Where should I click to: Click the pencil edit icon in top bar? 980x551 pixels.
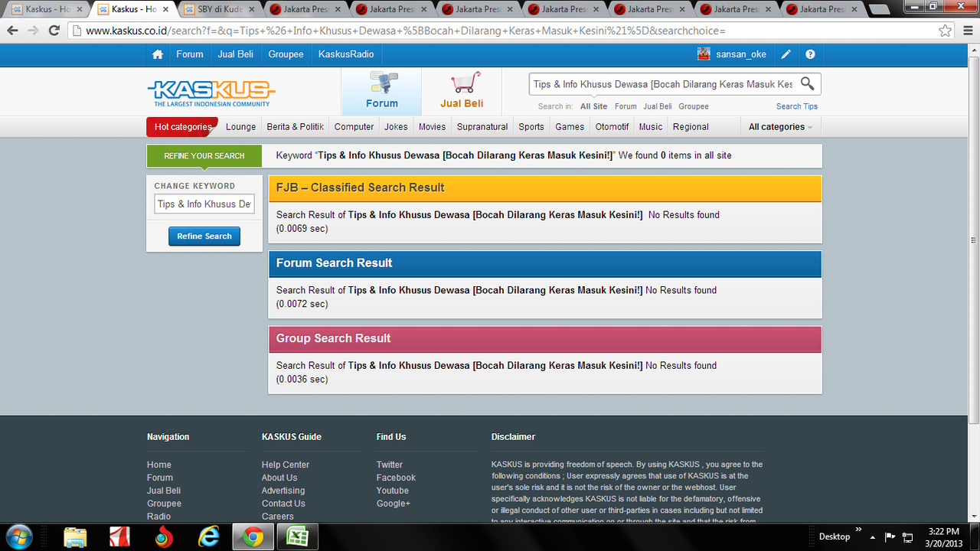(786, 54)
